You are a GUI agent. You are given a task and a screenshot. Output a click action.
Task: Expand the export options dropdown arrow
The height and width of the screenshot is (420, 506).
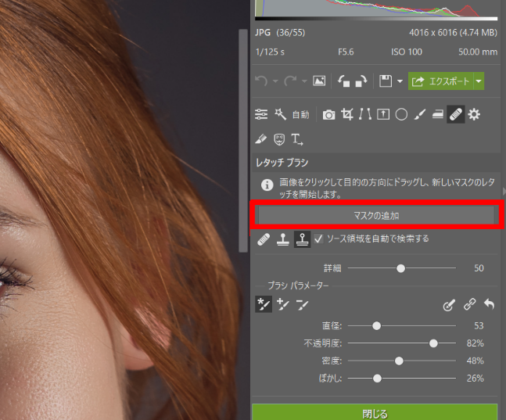[x=479, y=81]
